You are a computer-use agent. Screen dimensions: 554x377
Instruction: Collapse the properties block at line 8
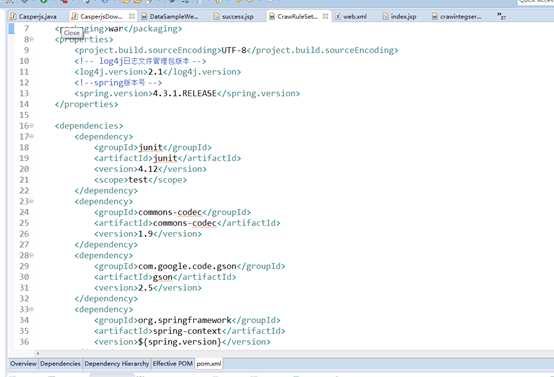click(x=32, y=39)
